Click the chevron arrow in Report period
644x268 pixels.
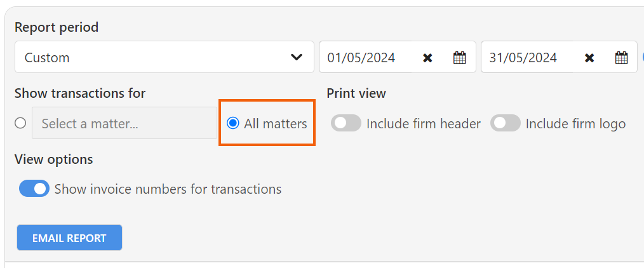coord(297,57)
